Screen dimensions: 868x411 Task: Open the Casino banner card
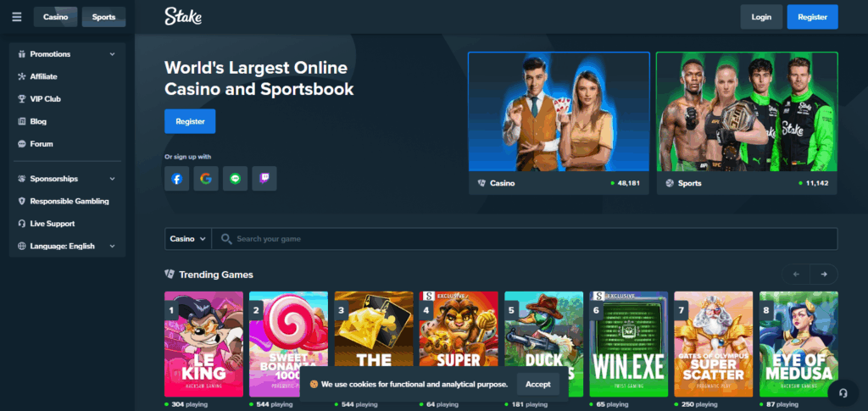[559, 124]
